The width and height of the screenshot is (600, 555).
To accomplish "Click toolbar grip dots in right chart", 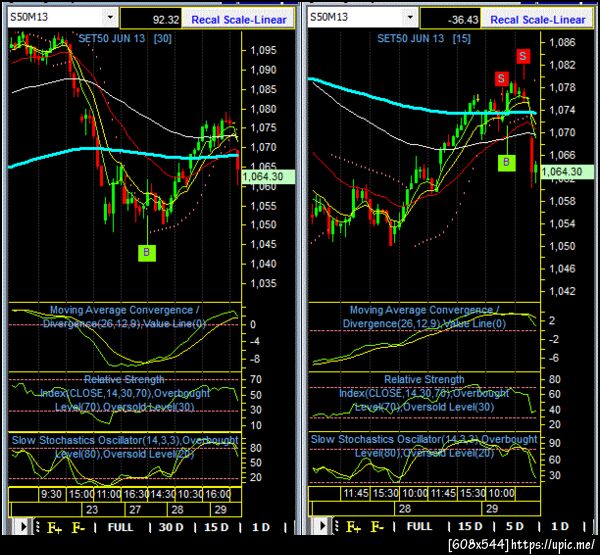I will coord(336,527).
